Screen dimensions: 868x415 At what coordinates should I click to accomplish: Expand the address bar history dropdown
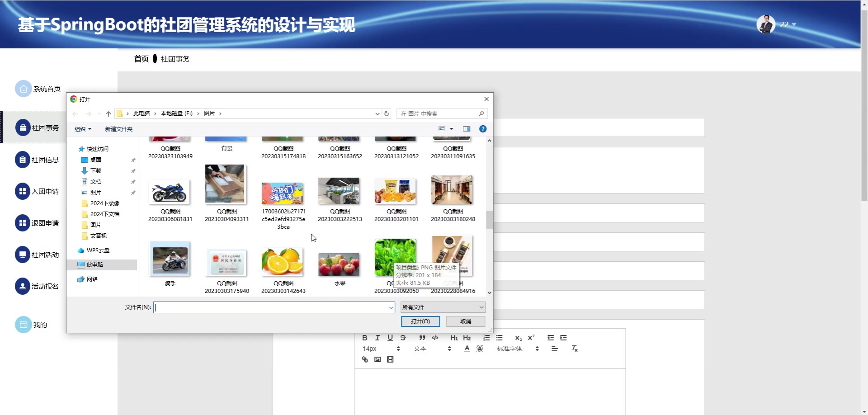(377, 114)
